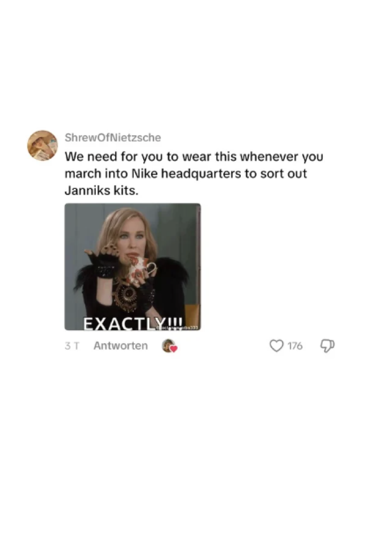Open ShrewOfNietzsche's round profile avatar

pyautogui.click(x=43, y=145)
